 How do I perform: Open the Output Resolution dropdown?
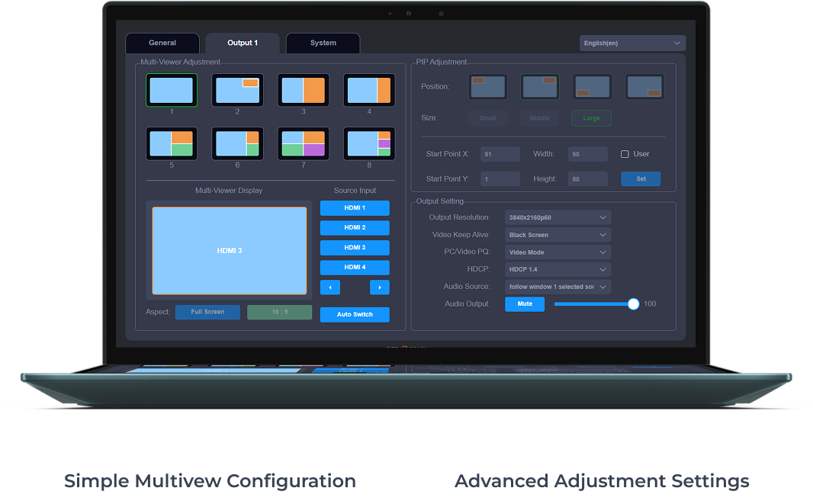558,217
